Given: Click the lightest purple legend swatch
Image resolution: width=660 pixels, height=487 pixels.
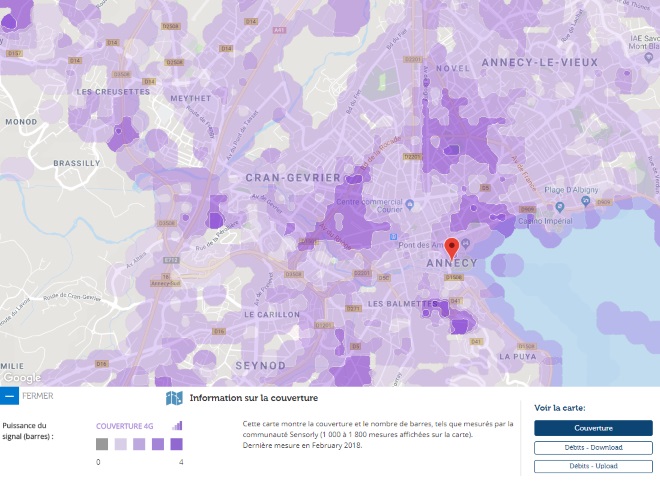Looking at the screenshot, I should pos(121,444).
